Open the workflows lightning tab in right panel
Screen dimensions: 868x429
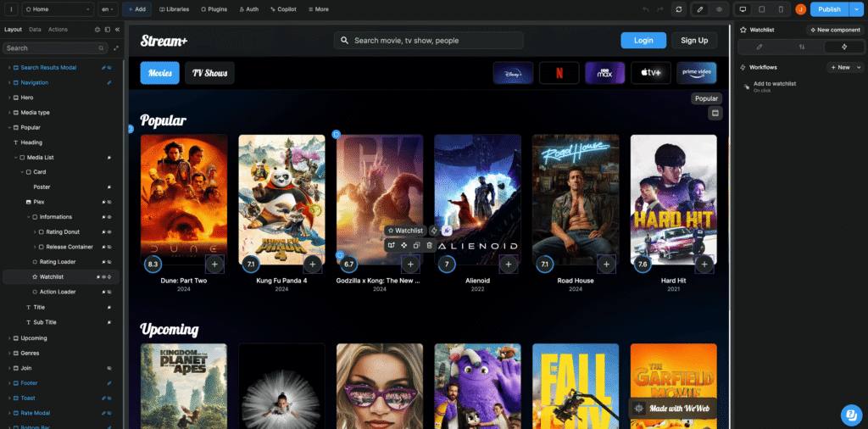click(x=843, y=47)
